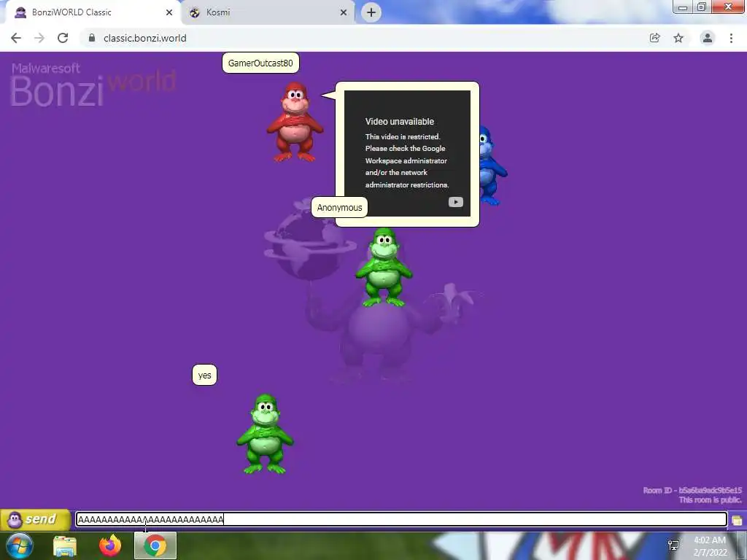
Task: Click the Video unavailable message
Action: point(400,122)
